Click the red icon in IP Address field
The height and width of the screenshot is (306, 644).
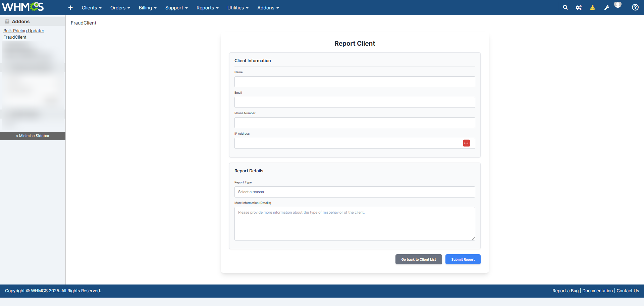(x=467, y=143)
